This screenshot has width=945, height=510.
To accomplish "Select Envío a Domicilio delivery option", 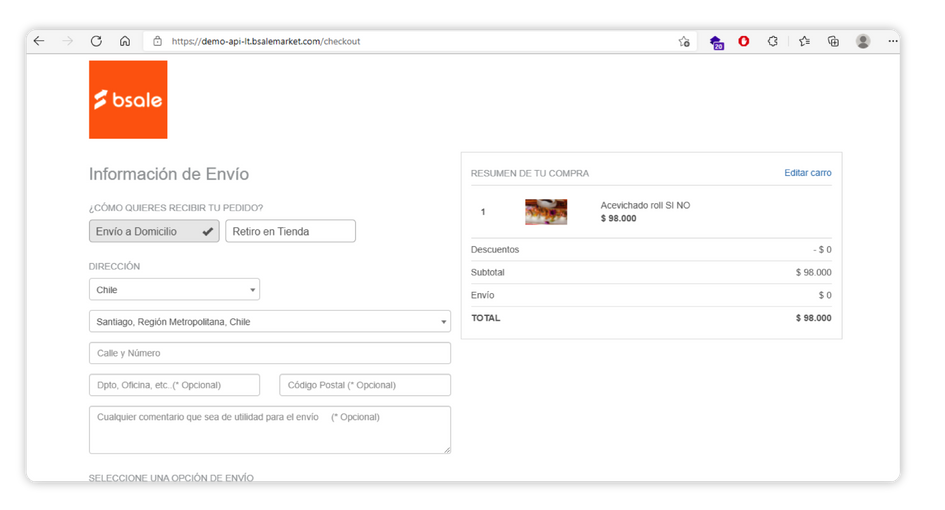I will click(153, 231).
